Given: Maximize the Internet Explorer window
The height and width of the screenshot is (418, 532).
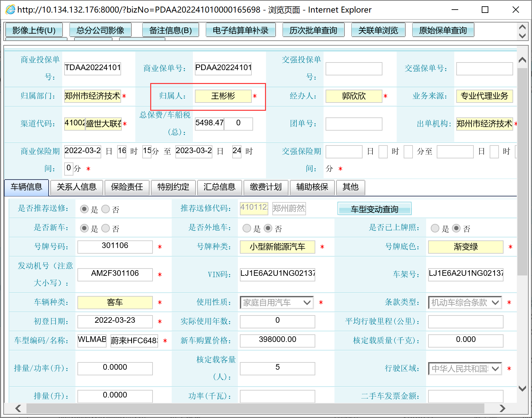Looking at the screenshot, I should click(x=485, y=10).
